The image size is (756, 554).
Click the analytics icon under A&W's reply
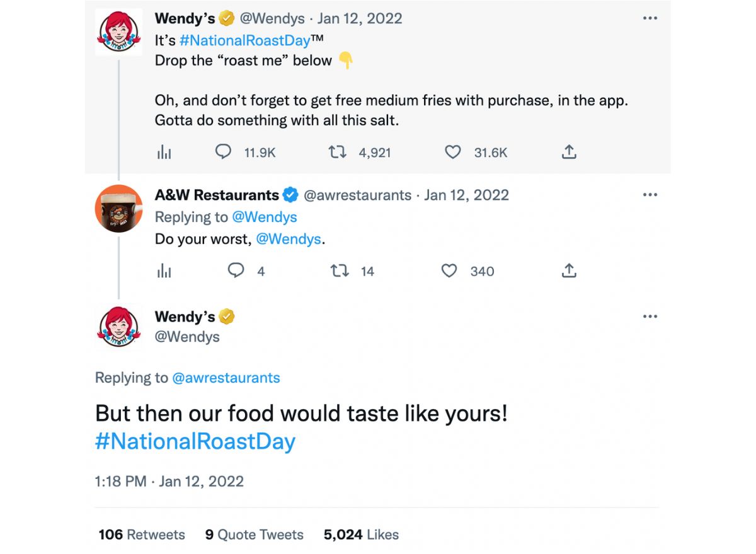[x=164, y=270]
